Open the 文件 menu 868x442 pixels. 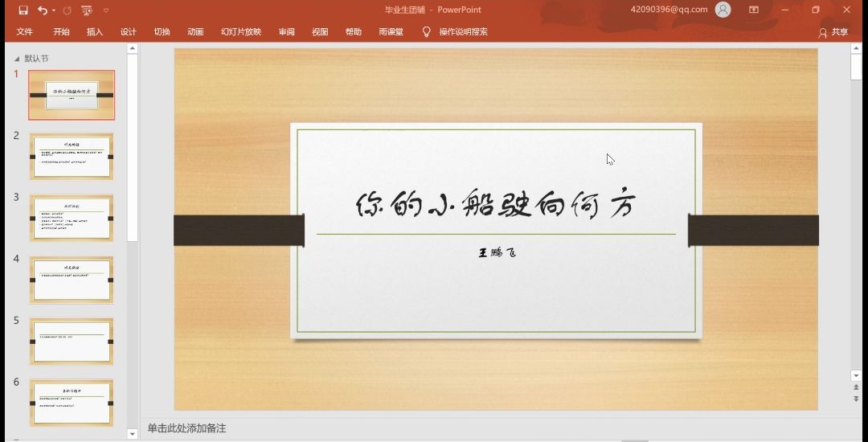[x=25, y=32]
